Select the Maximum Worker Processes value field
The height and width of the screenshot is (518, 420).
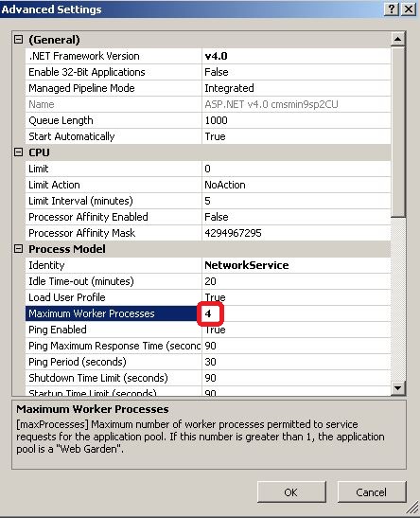[296, 313]
